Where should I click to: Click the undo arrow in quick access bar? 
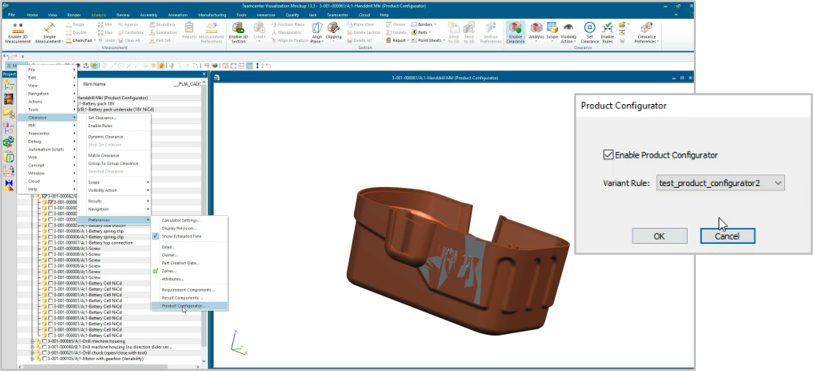pos(6,56)
